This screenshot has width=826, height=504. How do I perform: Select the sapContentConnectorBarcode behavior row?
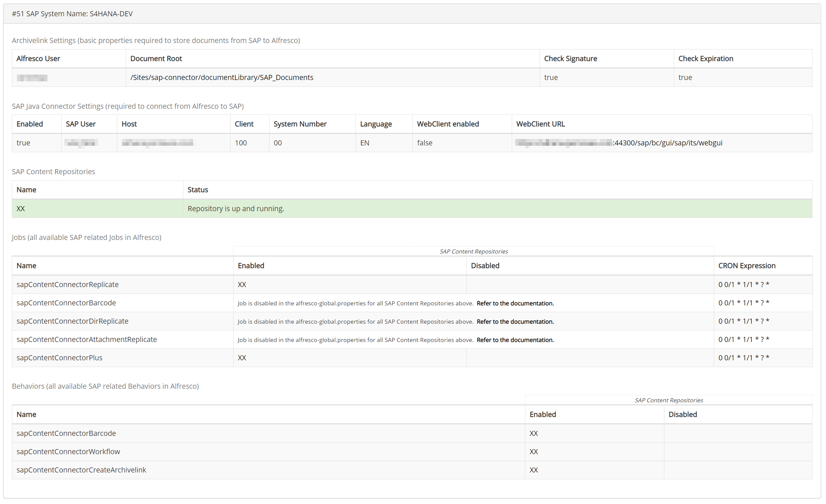point(66,433)
